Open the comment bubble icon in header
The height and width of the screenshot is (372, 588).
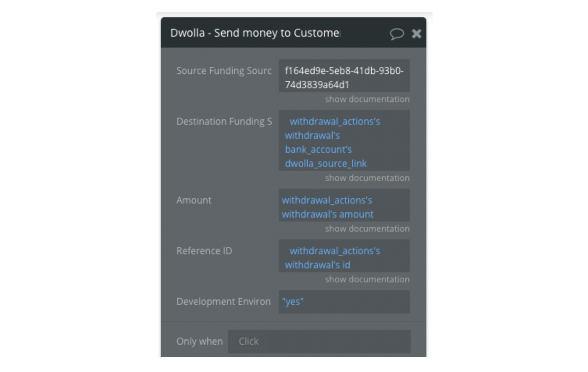397,34
